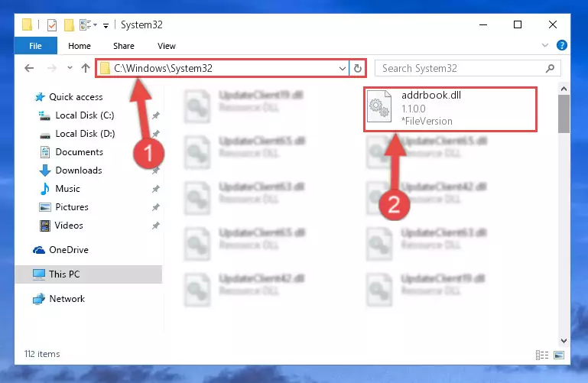588x383 pixels.
Task: Click the This PC monitor icon
Action: pyautogui.click(x=39, y=274)
